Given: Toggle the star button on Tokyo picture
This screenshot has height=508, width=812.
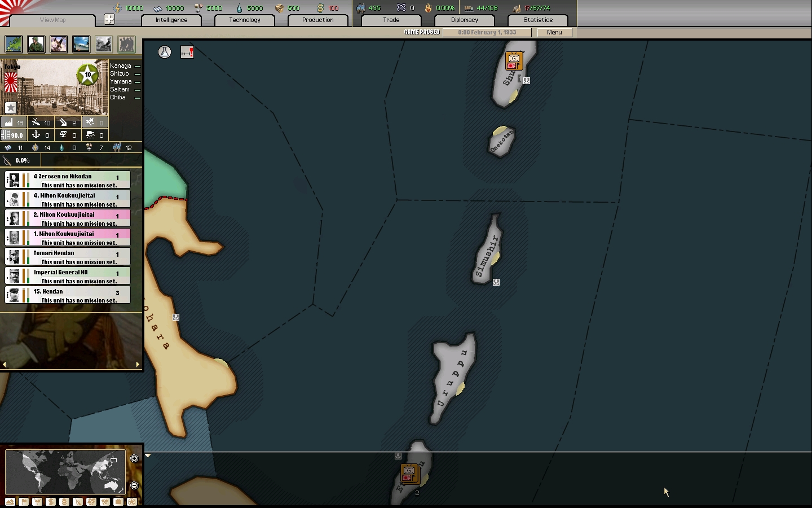Looking at the screenshot, I should pos(11,107).
